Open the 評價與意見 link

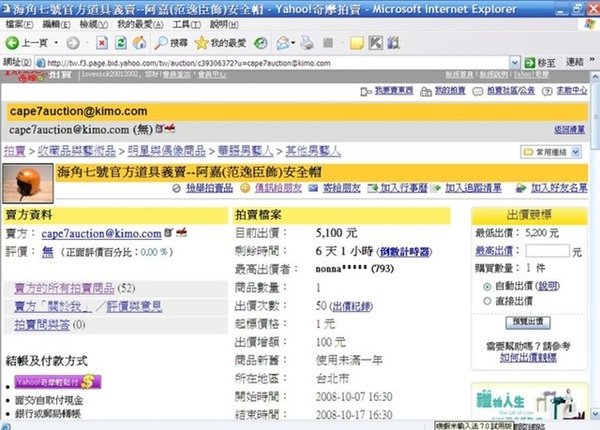pyautogui.click(x=134, y=306)
